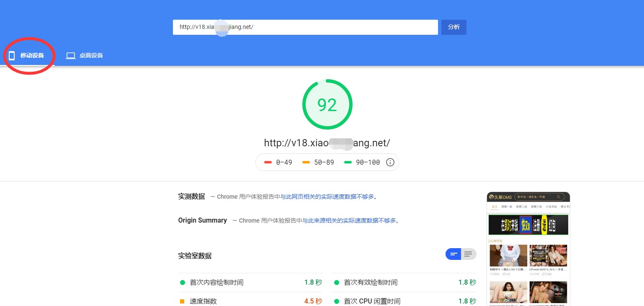The width and height of the screenshot is (644, 306).
Task: Click the monitor icon beside 桌面设备
Action: coord(70,55)
